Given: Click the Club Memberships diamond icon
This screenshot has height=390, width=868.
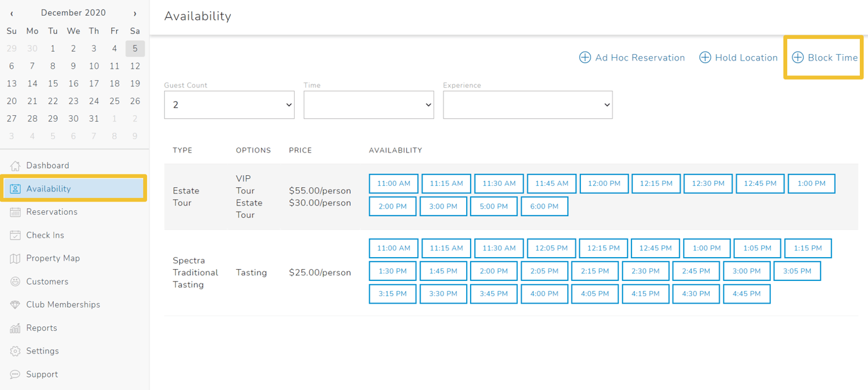Looking at the screenshot, I should point(15,305).
